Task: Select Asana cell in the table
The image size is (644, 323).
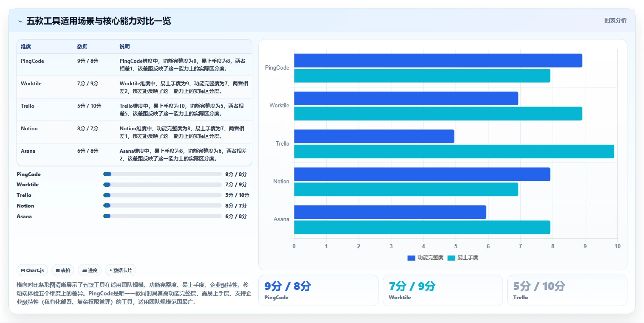Action: pos(28,151)
